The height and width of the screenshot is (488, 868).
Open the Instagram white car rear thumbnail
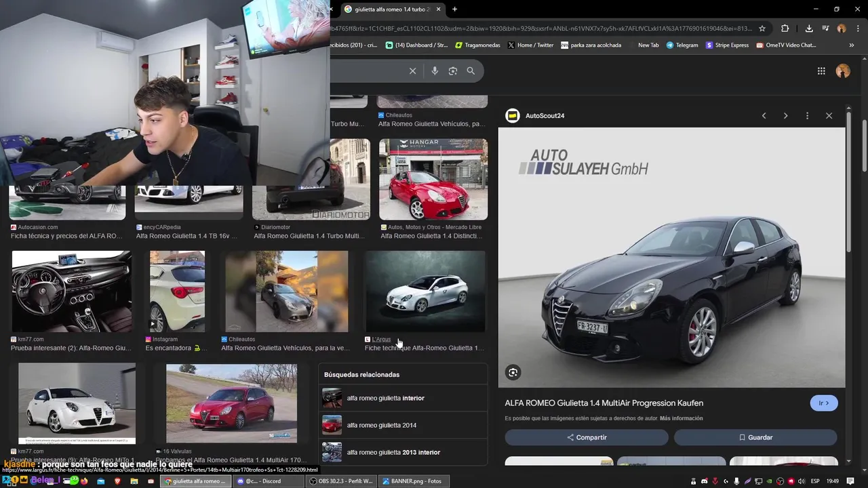[x=177, y=291]
